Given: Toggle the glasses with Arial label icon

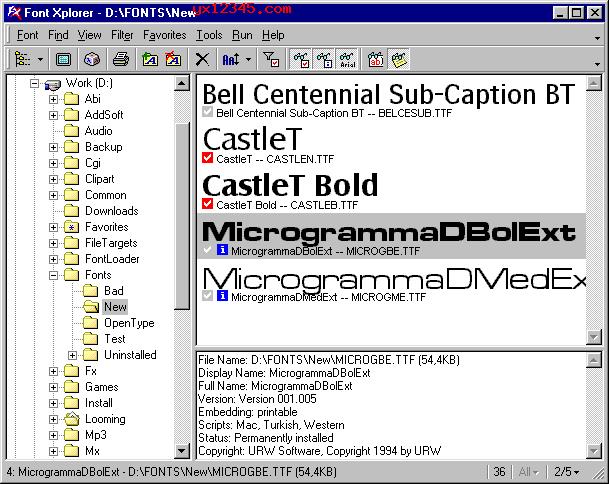Looking at the screenshot, I should 348,60.
